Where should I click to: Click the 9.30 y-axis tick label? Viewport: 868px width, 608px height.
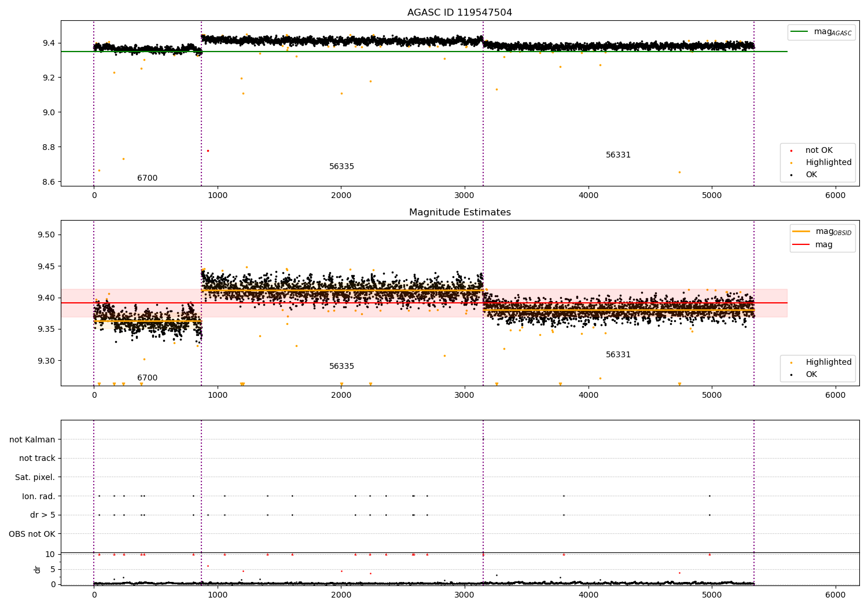click(x=46, y=361)
